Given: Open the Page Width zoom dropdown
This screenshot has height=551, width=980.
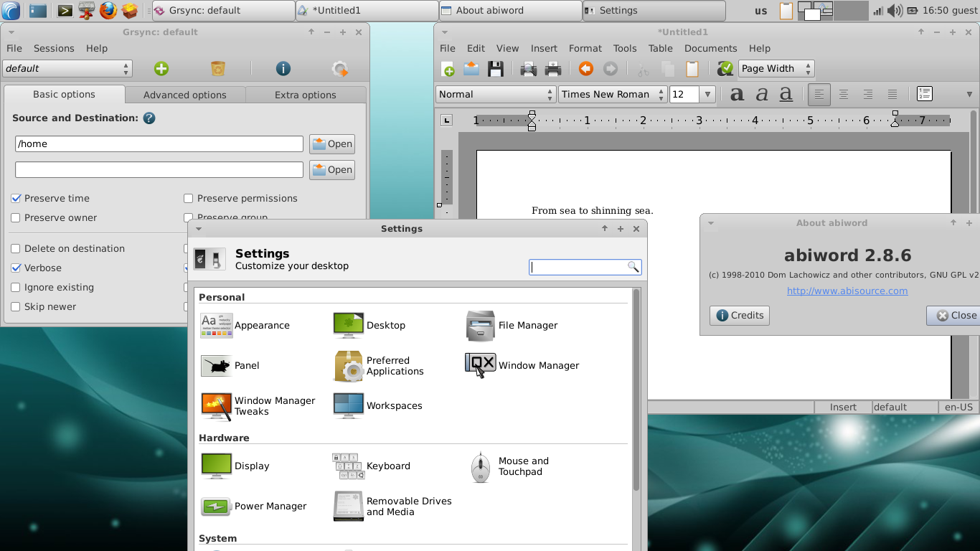Looking at the screenshot, I should (776, 68).
